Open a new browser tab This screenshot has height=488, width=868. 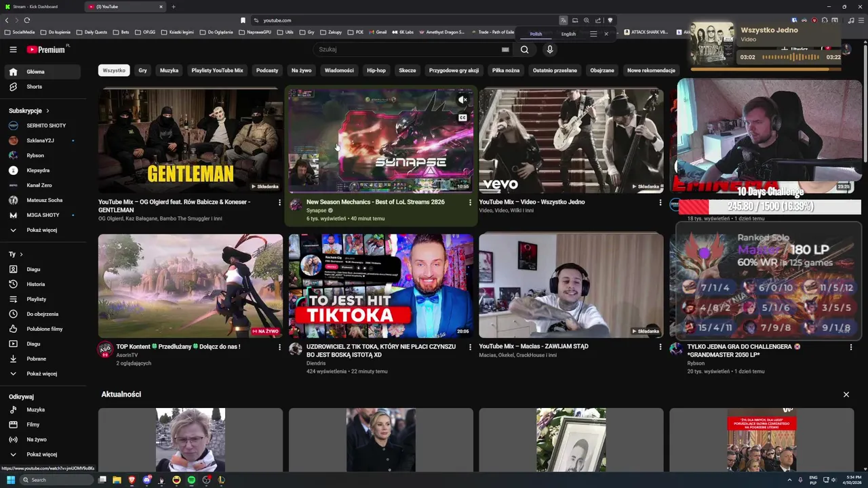click(x=173, y=7)
